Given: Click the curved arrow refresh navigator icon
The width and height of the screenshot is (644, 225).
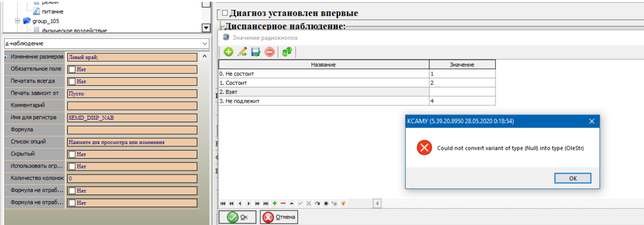Looking at the screenshot, I should [x=317, y=204].
